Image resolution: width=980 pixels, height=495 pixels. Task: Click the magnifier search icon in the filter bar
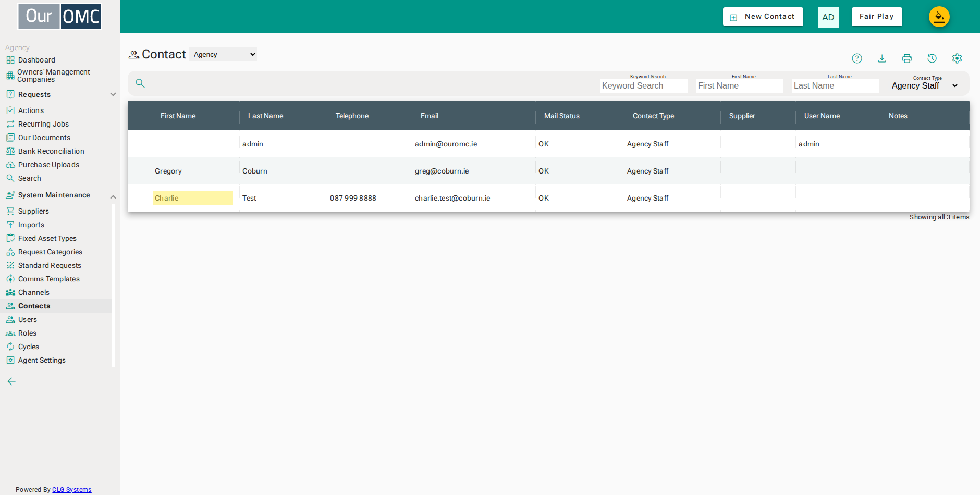click(140, 83)
